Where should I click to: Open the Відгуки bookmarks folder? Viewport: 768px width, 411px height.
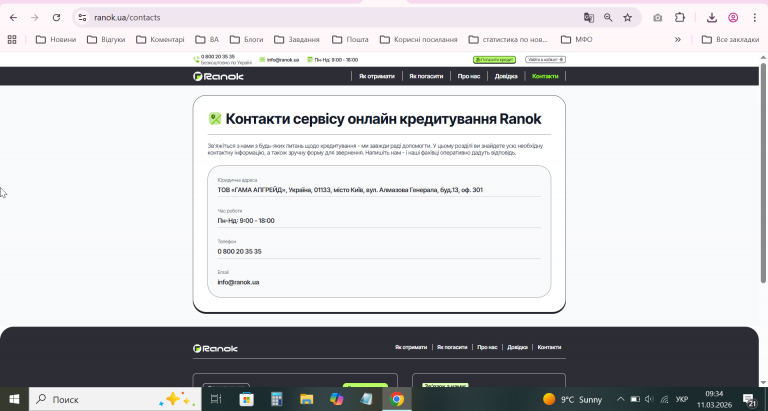tap(106, 39)
